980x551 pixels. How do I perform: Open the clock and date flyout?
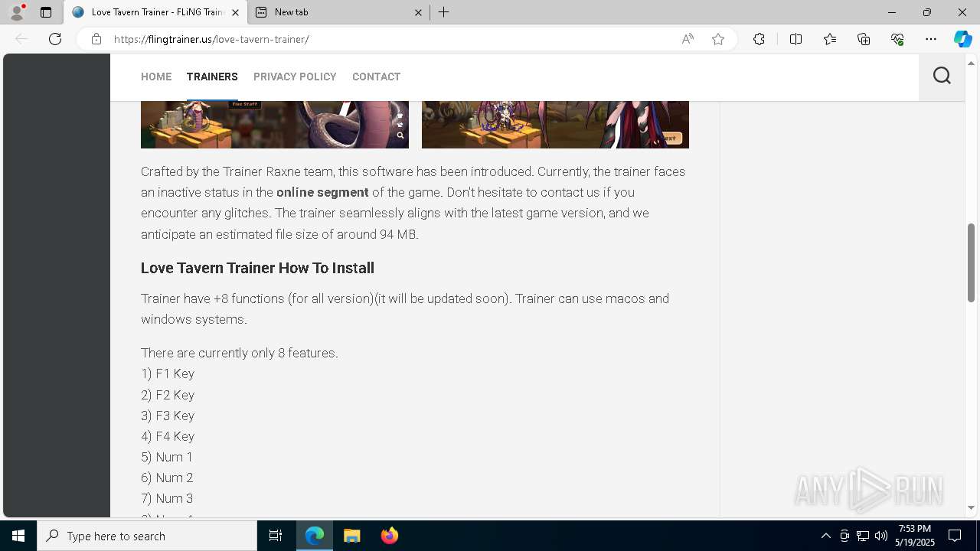pyautogui.click(x=916, y=536)
